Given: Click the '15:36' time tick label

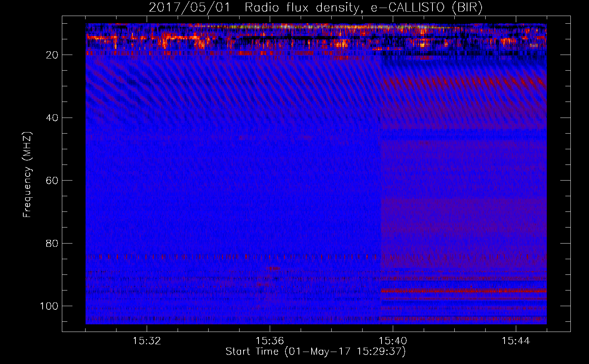Looking at the screenshot, I should click(270, 341).
